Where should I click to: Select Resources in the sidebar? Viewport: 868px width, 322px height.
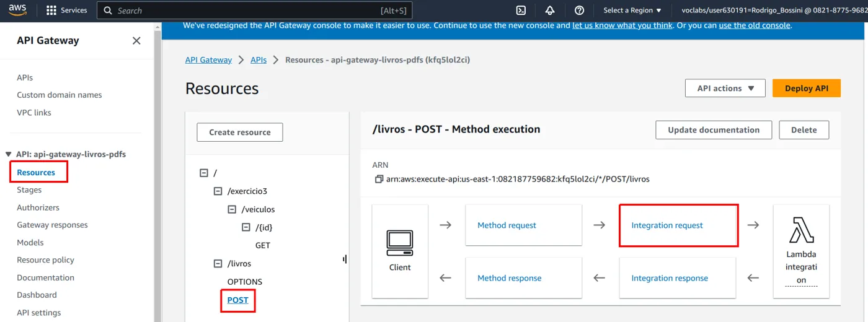click(36, 173)
